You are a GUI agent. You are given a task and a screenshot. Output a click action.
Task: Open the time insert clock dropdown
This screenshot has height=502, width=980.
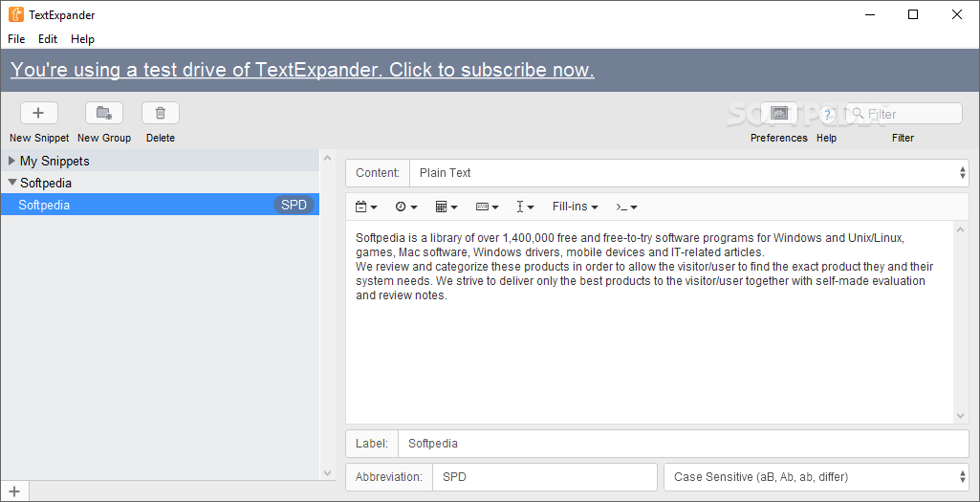[406, 207]
